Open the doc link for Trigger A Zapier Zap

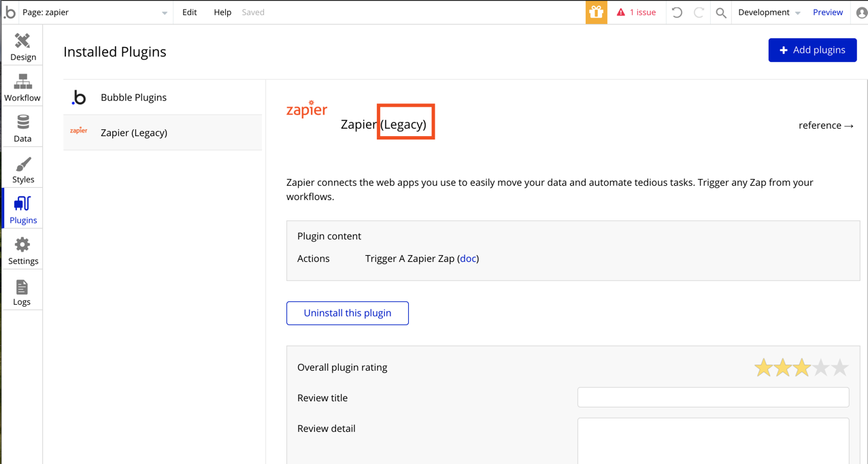pyautogui.click(x=468, y=259)
